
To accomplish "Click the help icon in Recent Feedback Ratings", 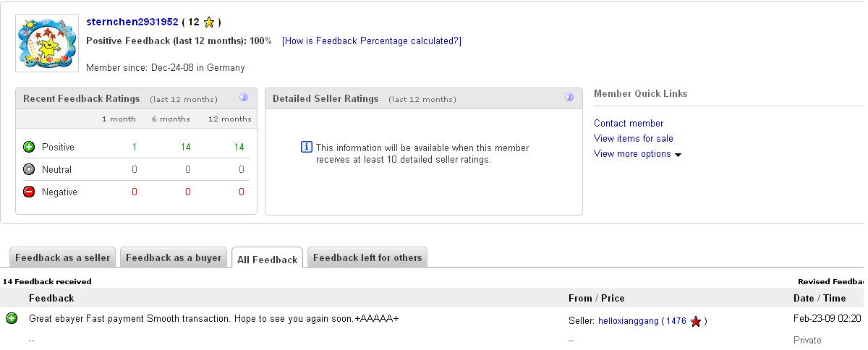I will tap(244, 98).
